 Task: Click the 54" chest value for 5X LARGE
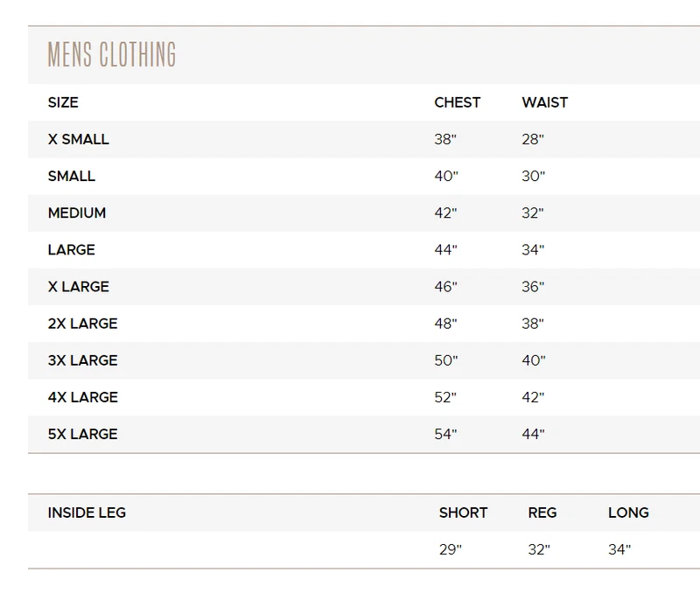tap(445, 434)
